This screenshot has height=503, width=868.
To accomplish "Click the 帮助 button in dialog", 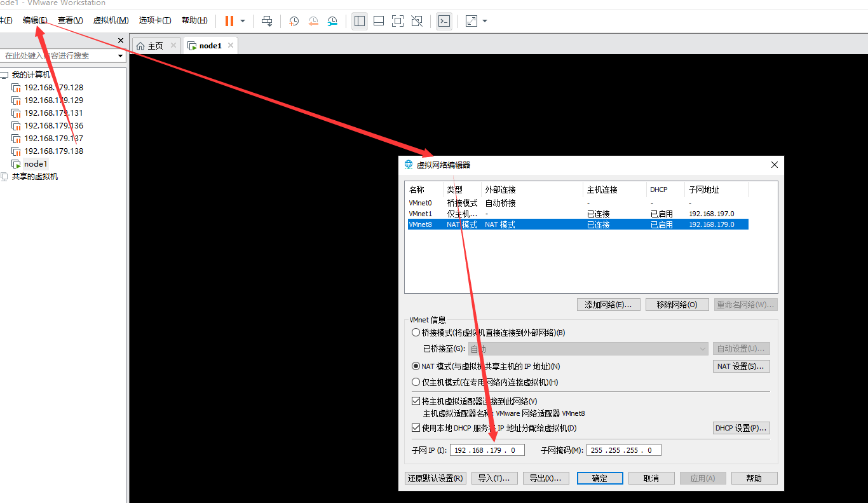I will (x=754, y=478).
